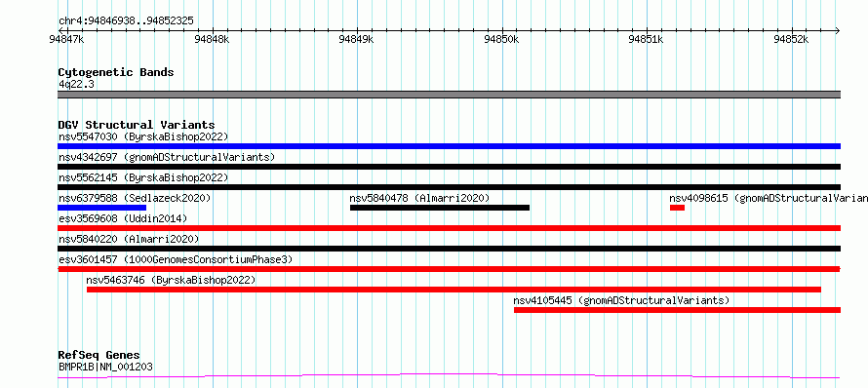Open the nsv5547030 (ByrskaBishop2022) label
The height and width of the screenshot is (388, 868).
[x=143, y=136]
